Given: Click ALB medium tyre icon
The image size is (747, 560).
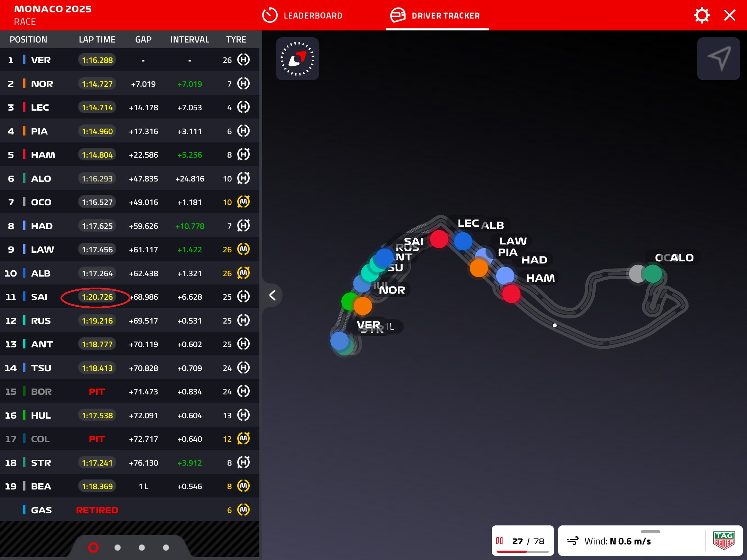Looking at the screenshot, I should pyautogui.click(x=243, y=273).
